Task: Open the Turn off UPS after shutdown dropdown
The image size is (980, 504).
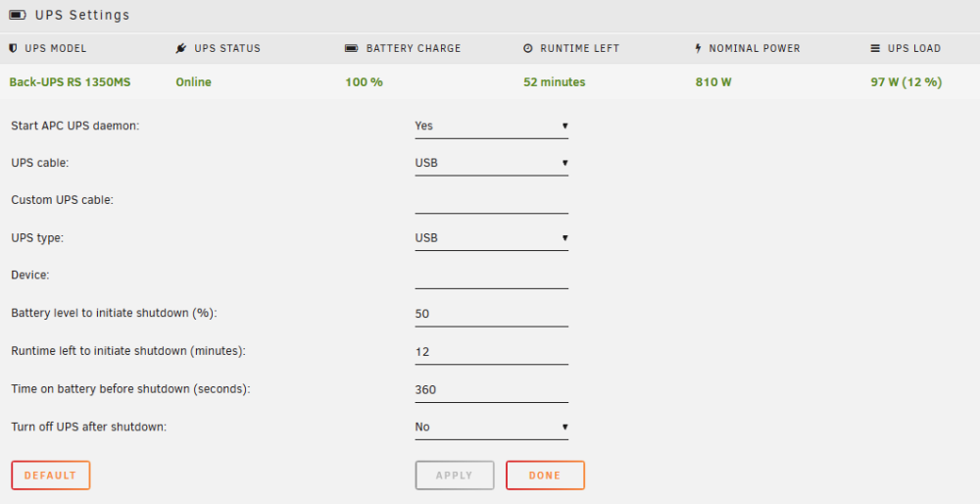Action: [491, 428]
